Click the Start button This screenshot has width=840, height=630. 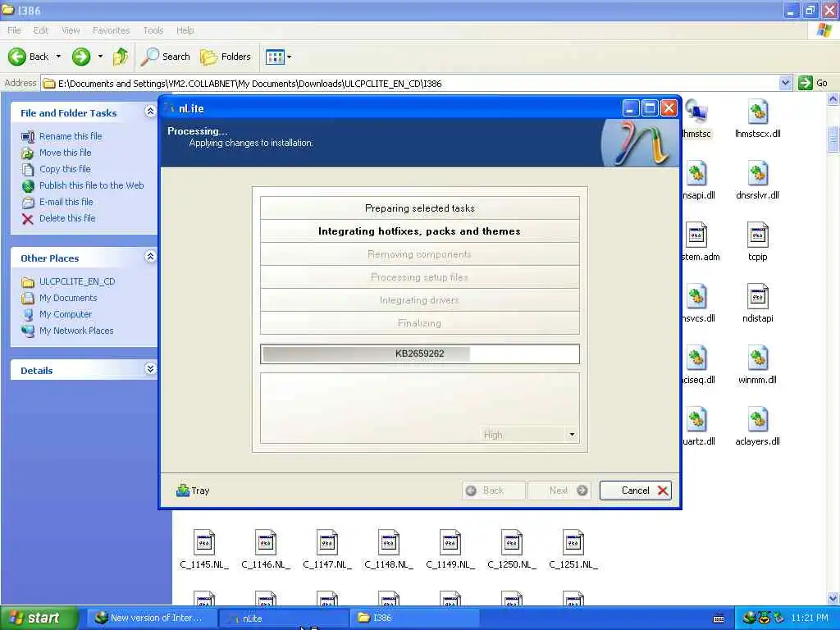tap(38, 618)
